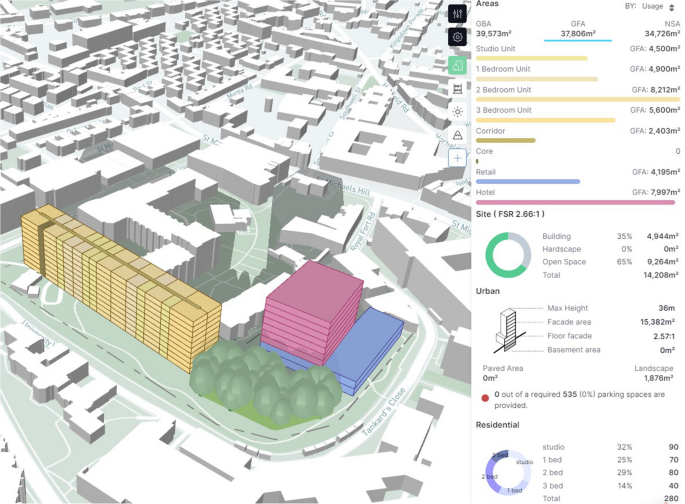Switch to the GBA area tab

(x=484, y=28)
